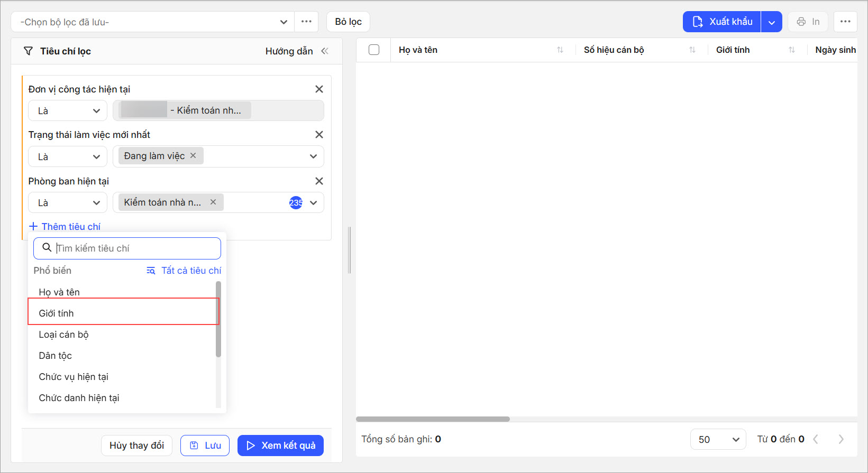This screenshot has height=473, width=868.
Task: Remove the Đang làm việc tag
Action: coord(193,155)
